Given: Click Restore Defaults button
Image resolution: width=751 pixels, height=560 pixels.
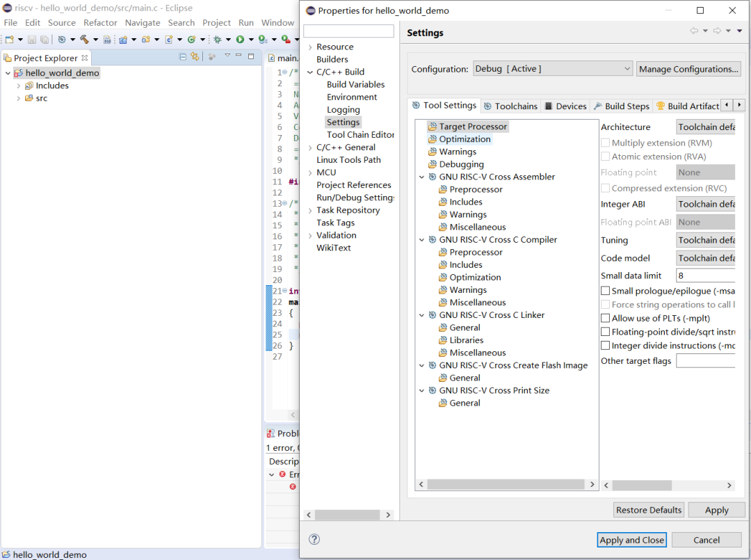Looking at the screenshot, I should [x=649, y=510].
